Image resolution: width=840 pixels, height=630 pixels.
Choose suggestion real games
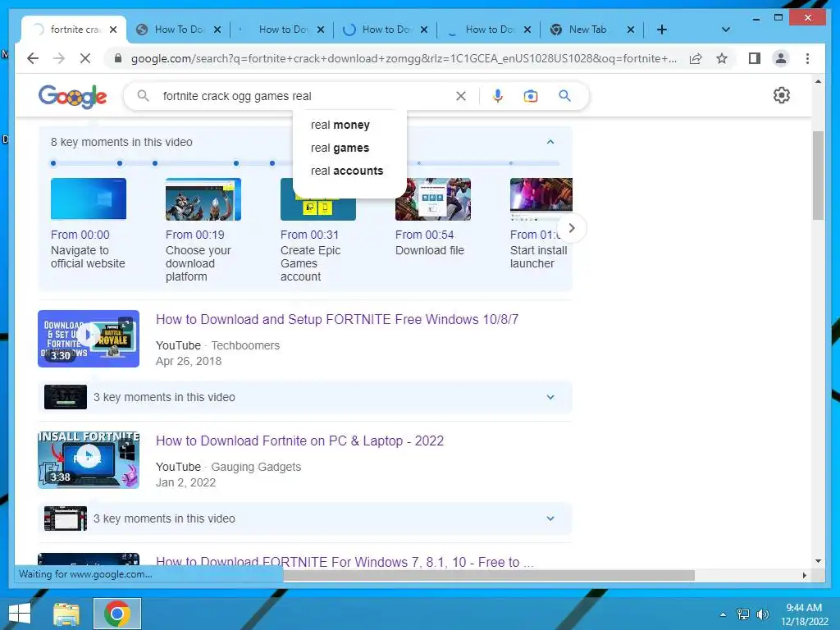[340, 148]
